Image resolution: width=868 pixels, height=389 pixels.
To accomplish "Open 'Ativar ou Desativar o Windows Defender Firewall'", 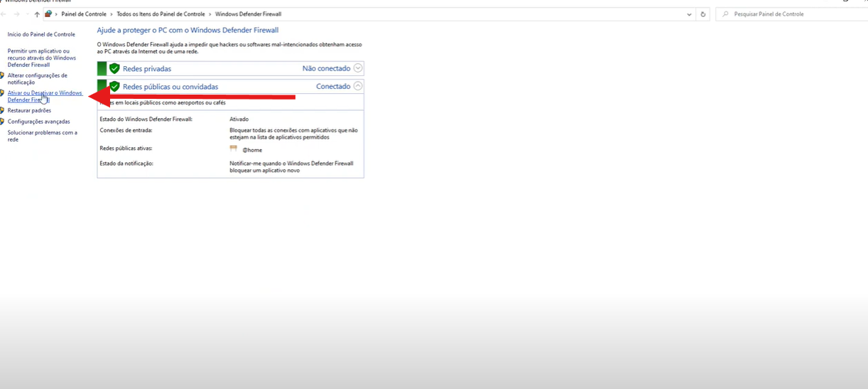I will (44, 96).
